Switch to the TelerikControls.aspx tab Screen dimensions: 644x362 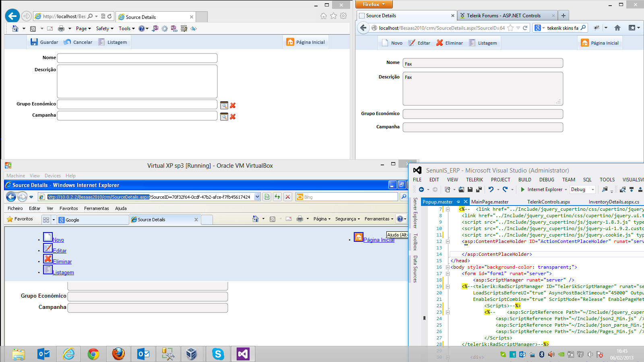tap(548, 202)
